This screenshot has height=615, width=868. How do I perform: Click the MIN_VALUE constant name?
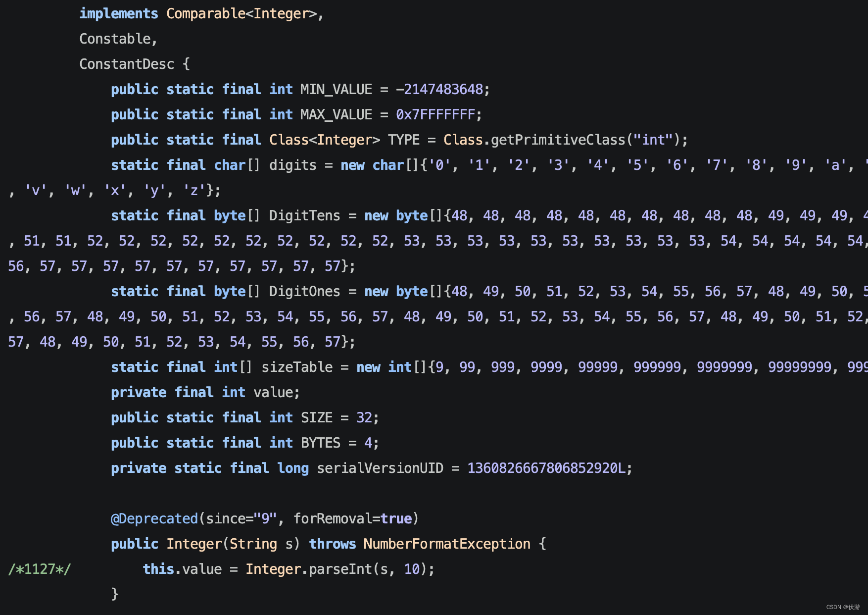(x=336, y=89)
